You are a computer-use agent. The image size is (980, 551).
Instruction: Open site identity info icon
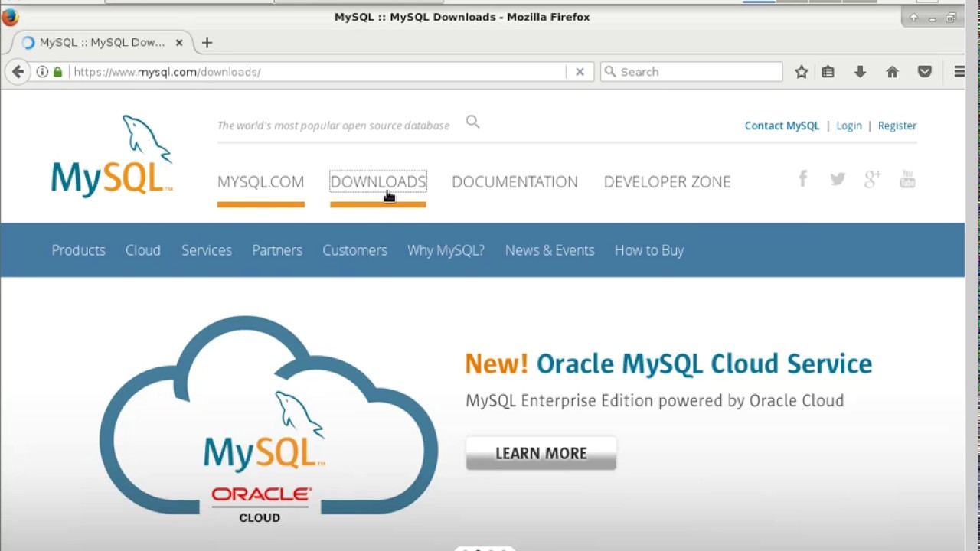(x=42, y=72)
